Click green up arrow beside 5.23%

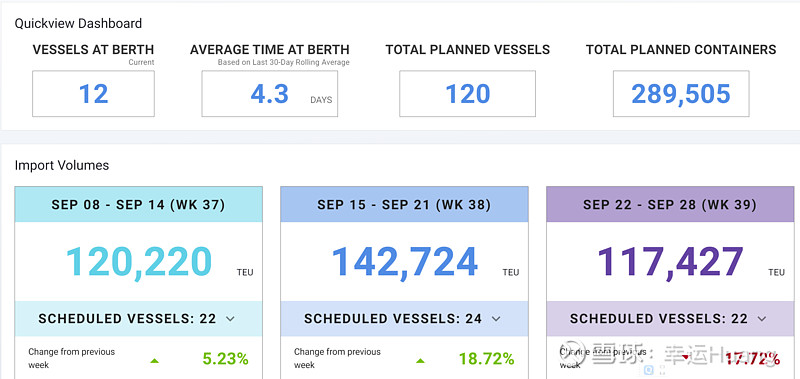click(x=155, y=361)
